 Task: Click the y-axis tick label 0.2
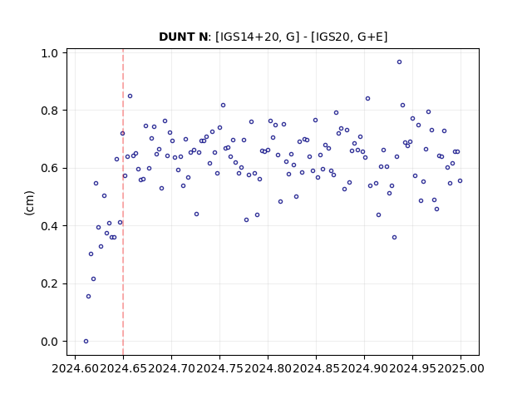pos(49,283)
